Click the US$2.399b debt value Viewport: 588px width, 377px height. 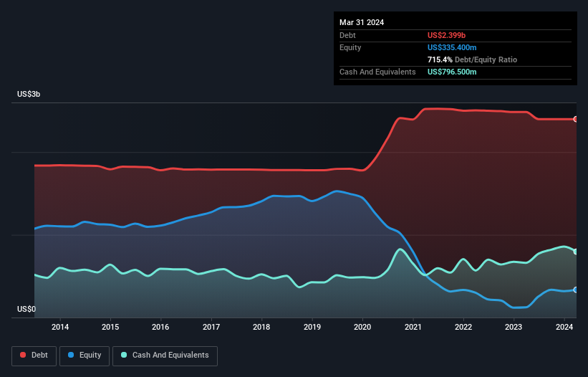click(x=446, y=35)
